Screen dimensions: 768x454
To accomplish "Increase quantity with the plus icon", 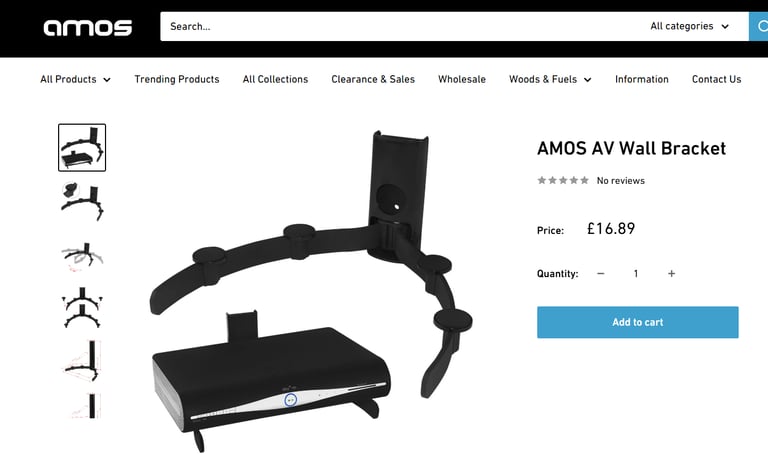I will tap(672, 274).
